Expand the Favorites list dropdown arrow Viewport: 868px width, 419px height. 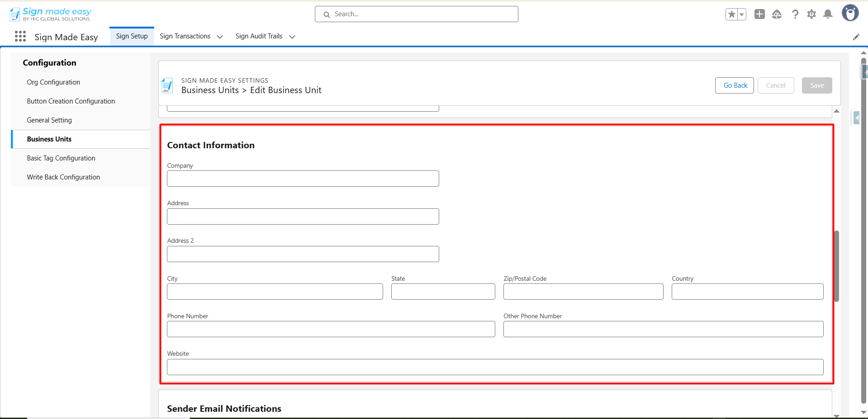tap(742, 14)
